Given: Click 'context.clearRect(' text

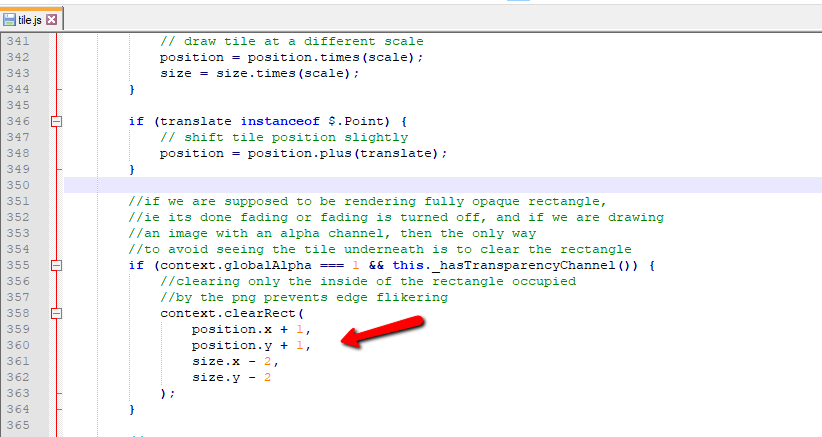Looking at the screenshot, I should point(232,313).
